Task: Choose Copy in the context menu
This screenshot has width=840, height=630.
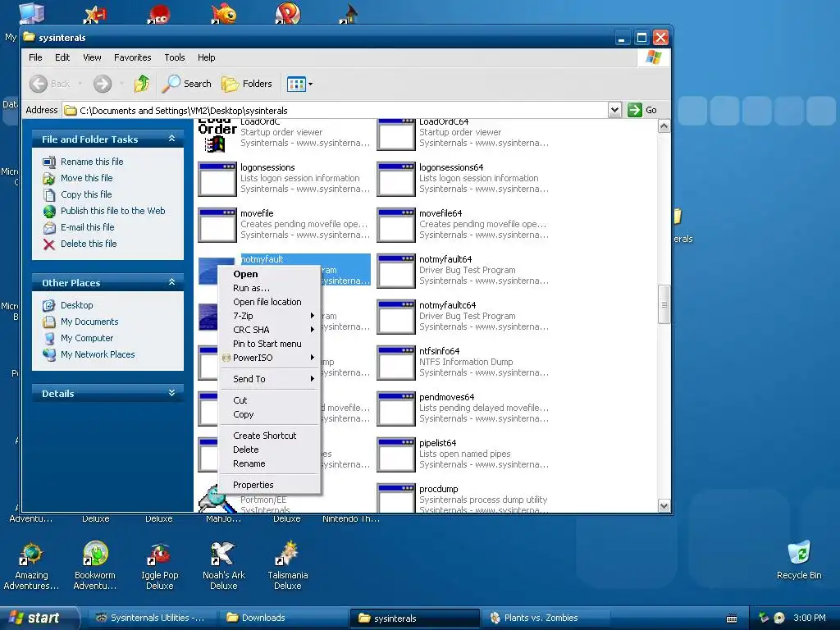Action: tap(269, 414)
